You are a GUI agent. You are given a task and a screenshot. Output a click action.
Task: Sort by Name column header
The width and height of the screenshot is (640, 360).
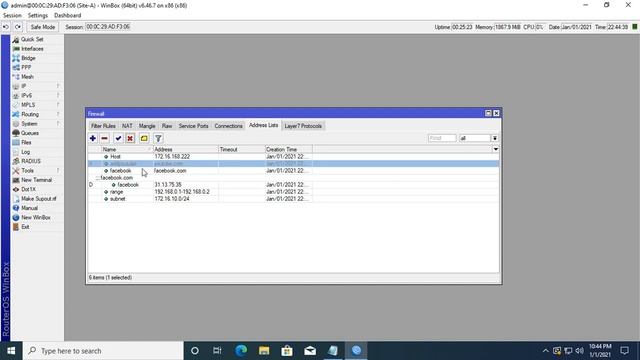pos(127,149)
